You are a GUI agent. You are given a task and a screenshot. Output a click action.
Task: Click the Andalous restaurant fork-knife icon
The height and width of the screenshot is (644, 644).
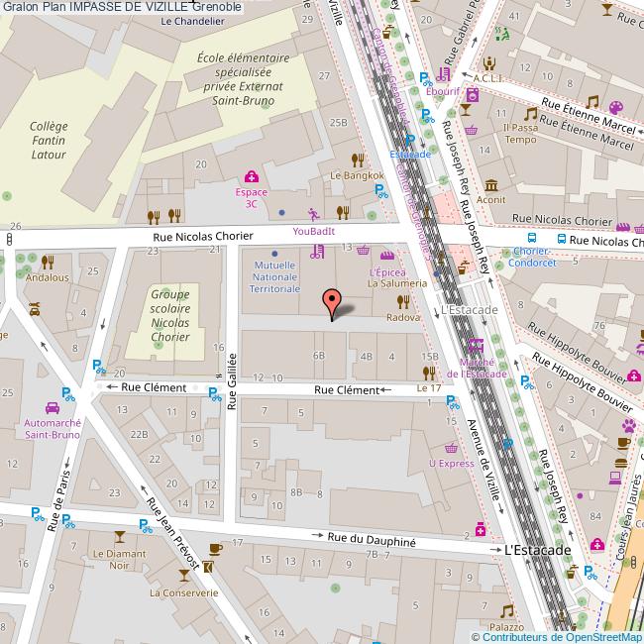pos(48,263)
